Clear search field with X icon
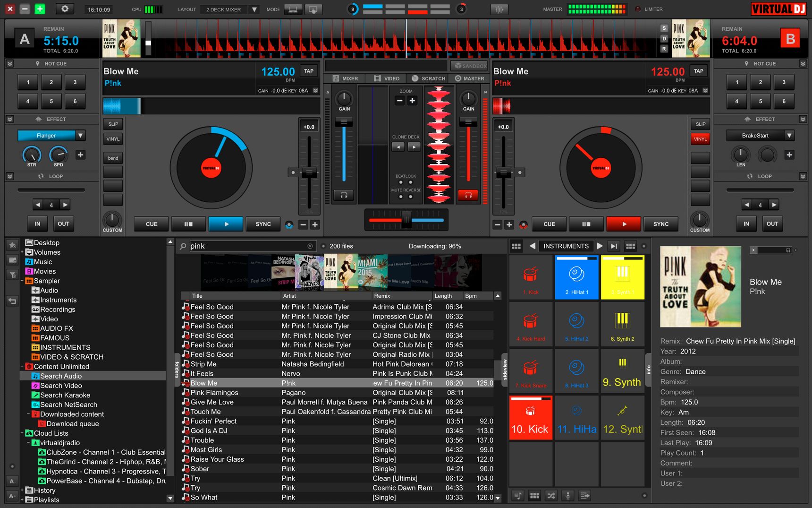This screenshot has width=812, height=508. click(x=310, y=246)
